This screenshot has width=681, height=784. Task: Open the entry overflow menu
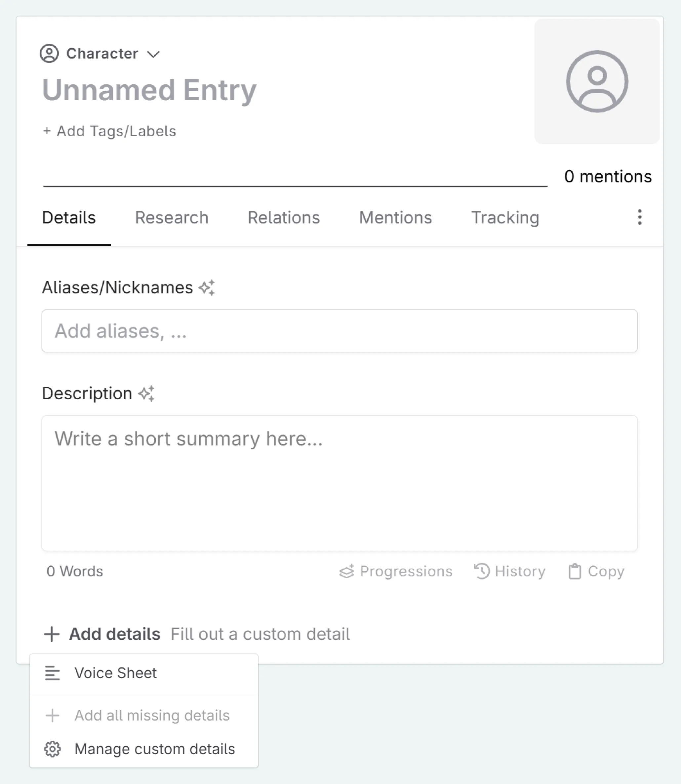click(639, 217)
